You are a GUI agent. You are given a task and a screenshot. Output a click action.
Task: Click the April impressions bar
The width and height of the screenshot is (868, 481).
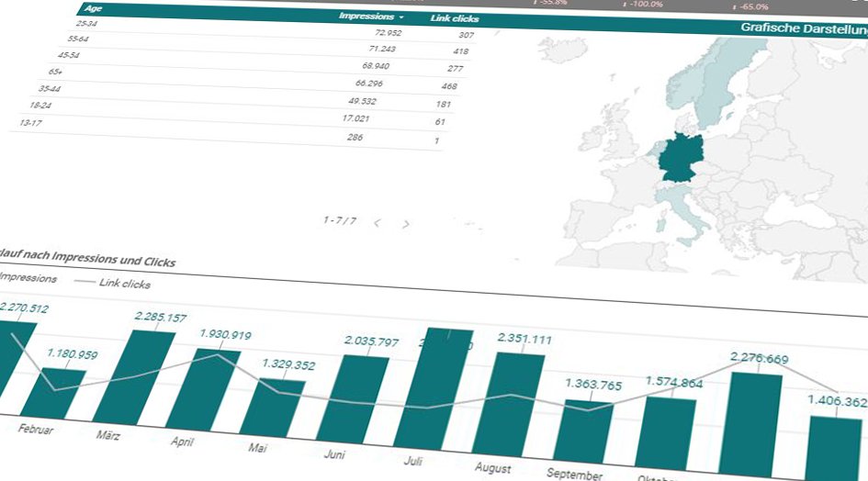click(203, 390)
